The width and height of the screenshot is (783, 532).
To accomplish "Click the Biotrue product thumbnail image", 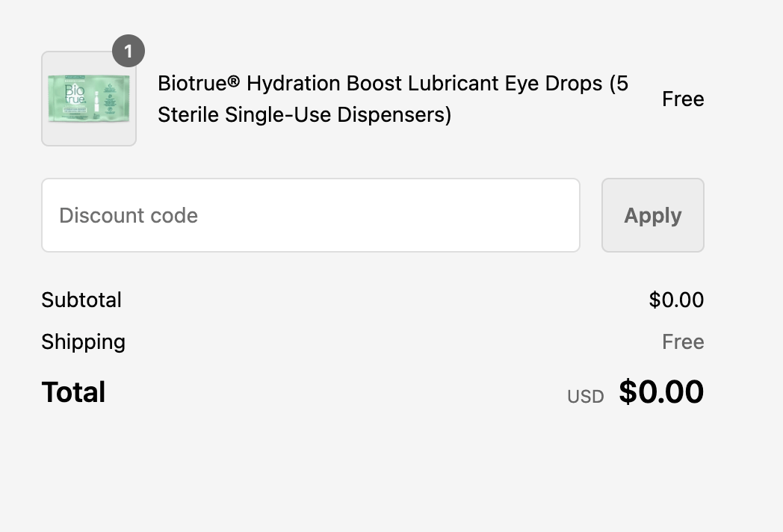I will (89, 99).
